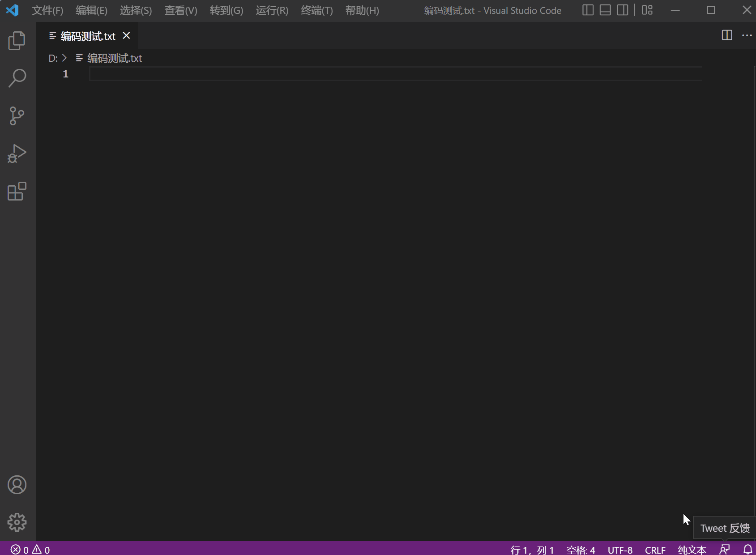This screenshot has height=555, width=756.
Task: Open the errors and warnings status item
Action: (30, 549)
